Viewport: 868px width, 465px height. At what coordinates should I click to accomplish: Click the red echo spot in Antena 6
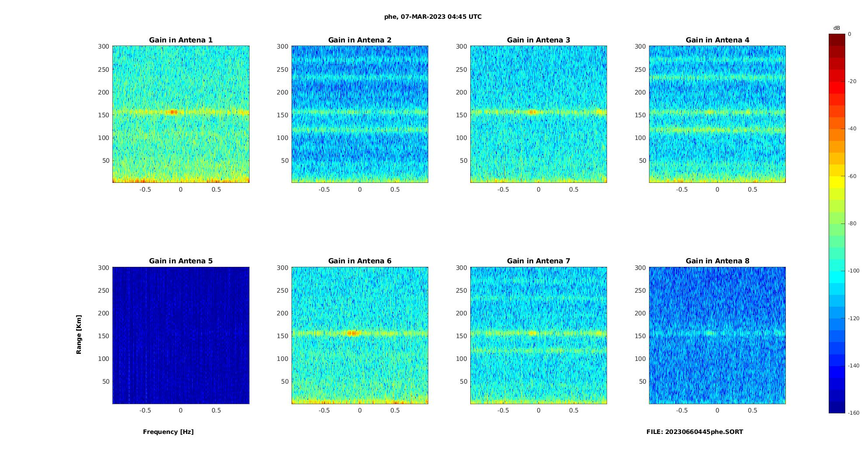352,333
